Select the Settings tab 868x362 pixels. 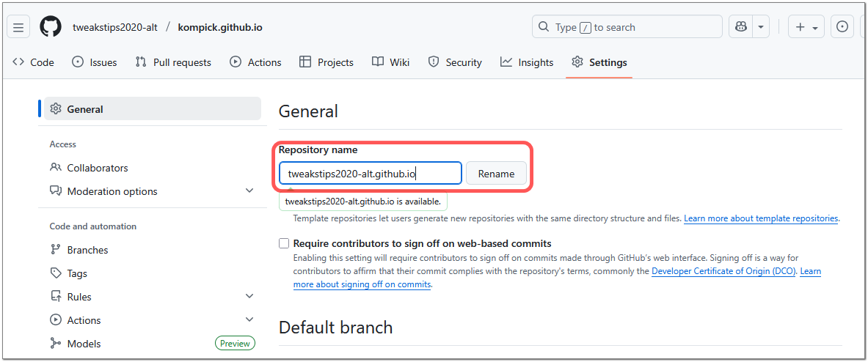(599, 62)
